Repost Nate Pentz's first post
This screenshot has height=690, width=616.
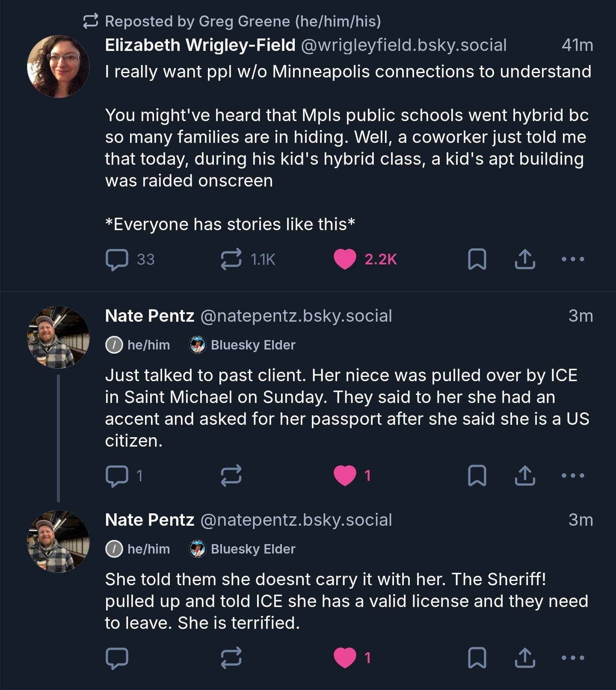[x=231, y=476]
